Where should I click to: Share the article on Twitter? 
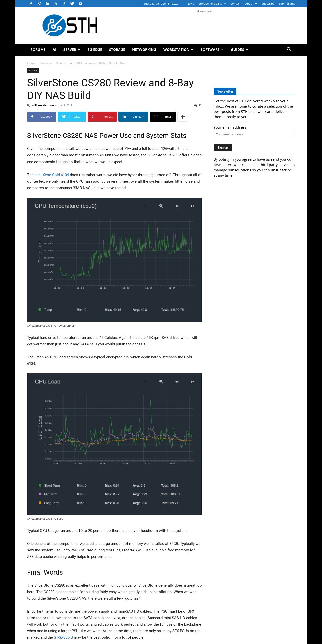[x=72, y=117]
